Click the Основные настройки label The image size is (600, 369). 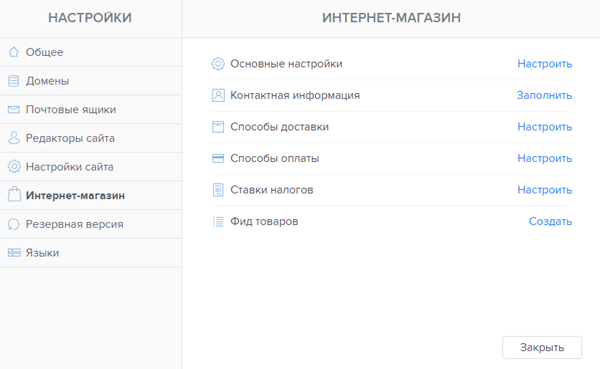pyautogui.click(x=286, y=64)
